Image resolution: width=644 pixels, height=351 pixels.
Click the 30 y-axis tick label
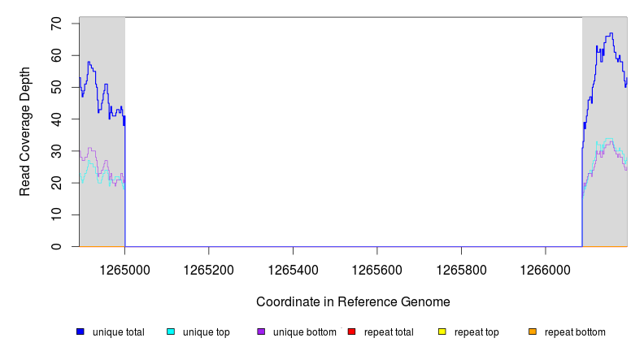(58, 151)
